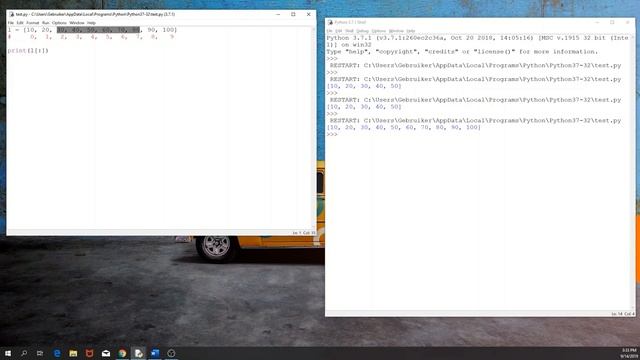Viewport: 640px width, 360px height.
Task: Click the full ten-item list output in shell
Action: pyautogui.click(x=404, y=127)
